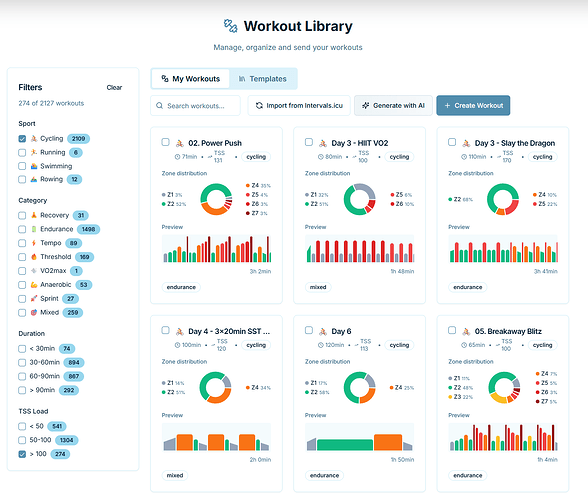Switch to the My Workouts tab
Screen dimensions: 588x500
190,79
